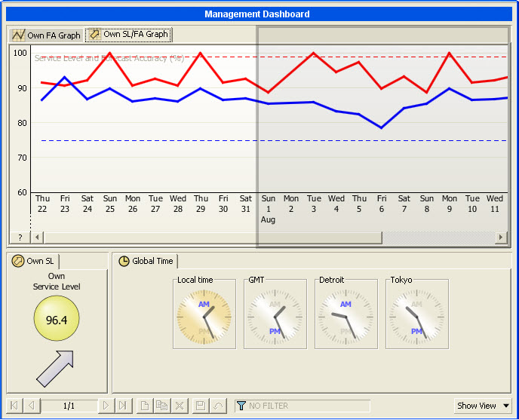
Task: Open the Own SL tab
Action: pyautogui.click(x=33, y=261)
